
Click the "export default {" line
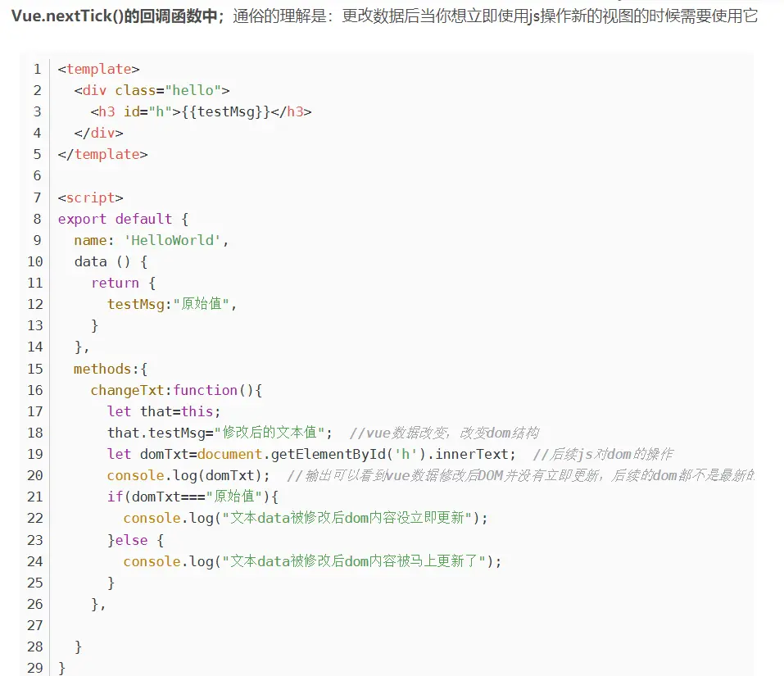123,219
